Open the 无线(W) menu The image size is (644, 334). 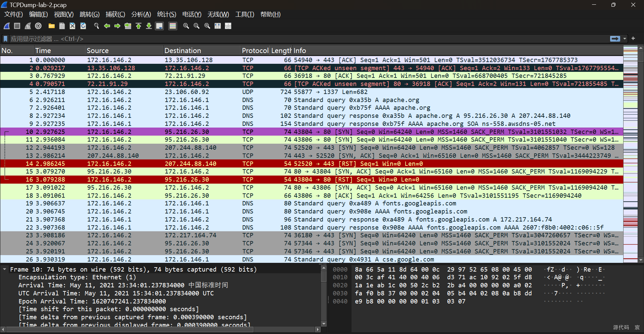point(218,14)
